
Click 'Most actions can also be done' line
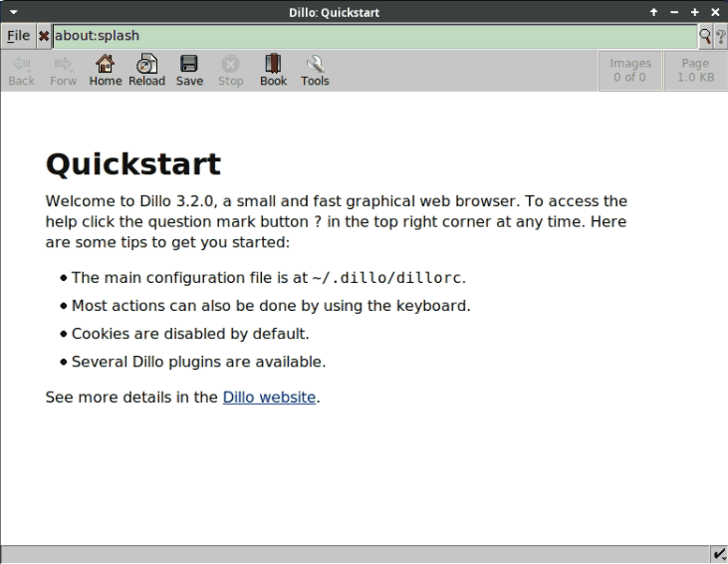(271, 306)
